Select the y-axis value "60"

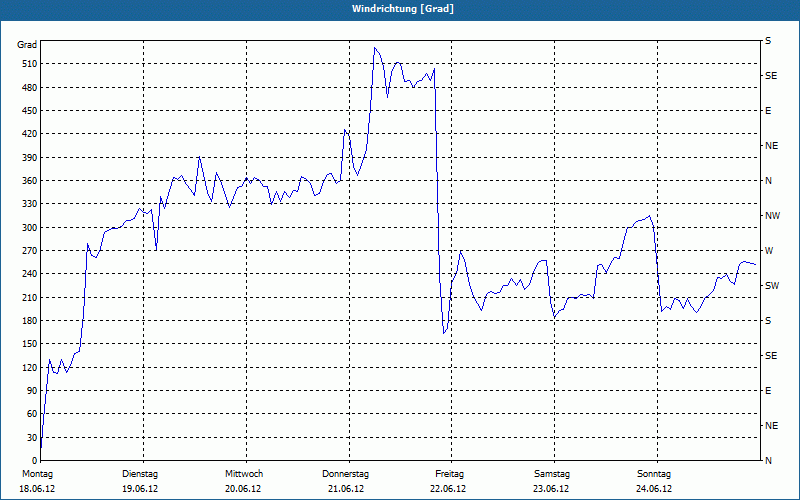point(32,414)
